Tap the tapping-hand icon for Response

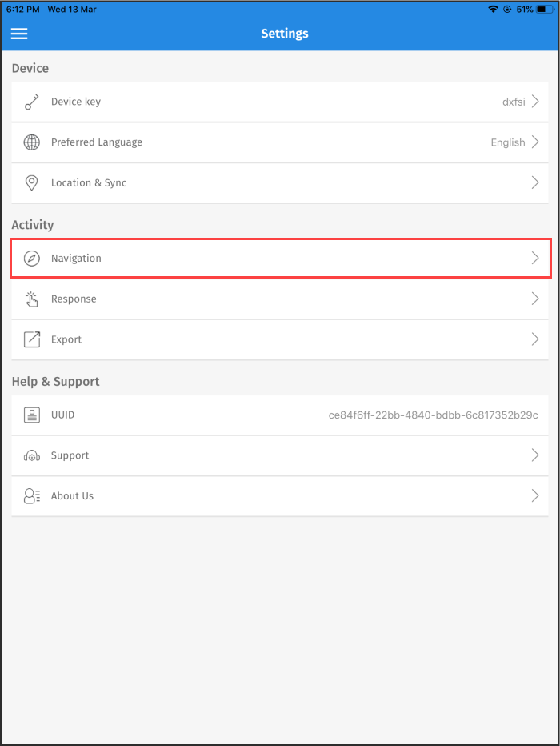[31, 299]
